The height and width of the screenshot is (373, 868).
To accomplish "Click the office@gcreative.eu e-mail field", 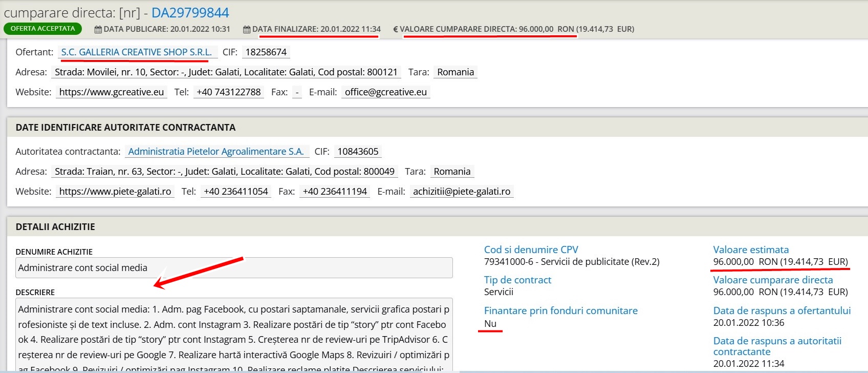I will click(x=385, y=92).
